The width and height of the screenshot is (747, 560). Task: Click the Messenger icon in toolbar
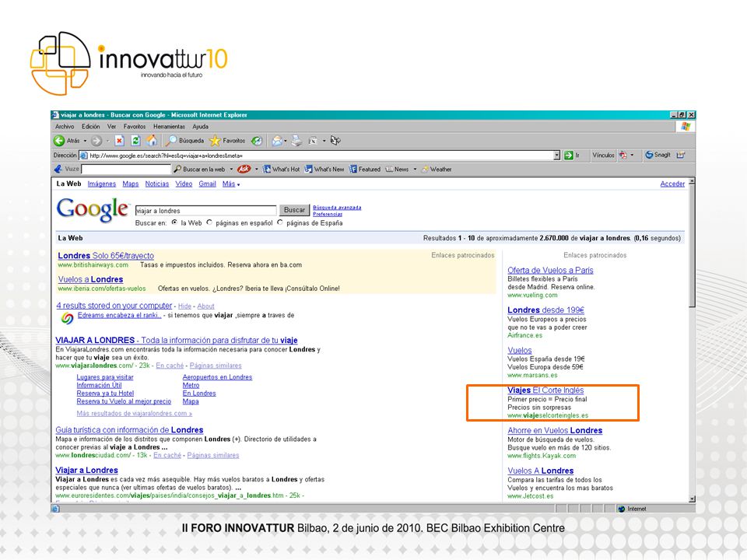tap(335, 141)
